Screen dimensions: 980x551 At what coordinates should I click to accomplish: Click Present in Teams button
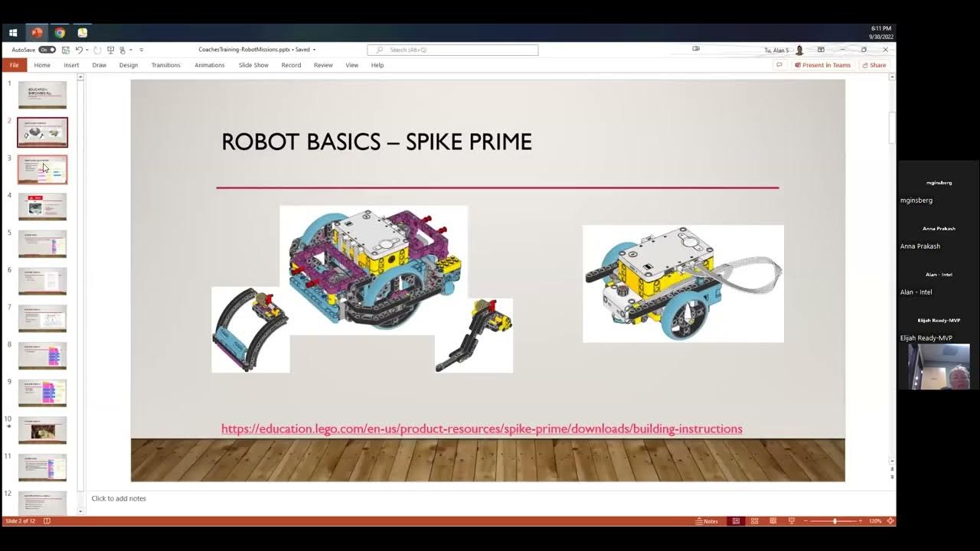pos(822,65)
